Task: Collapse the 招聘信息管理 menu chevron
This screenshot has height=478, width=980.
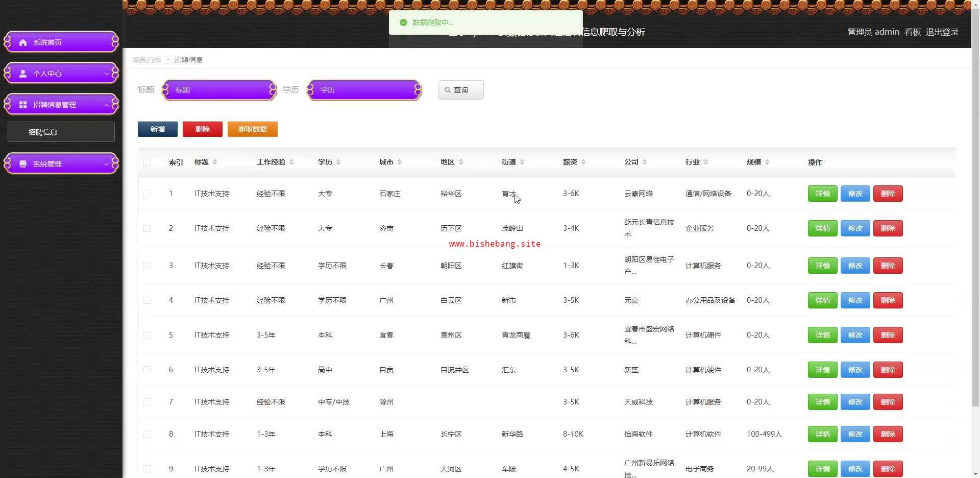Action: point(106,105)
